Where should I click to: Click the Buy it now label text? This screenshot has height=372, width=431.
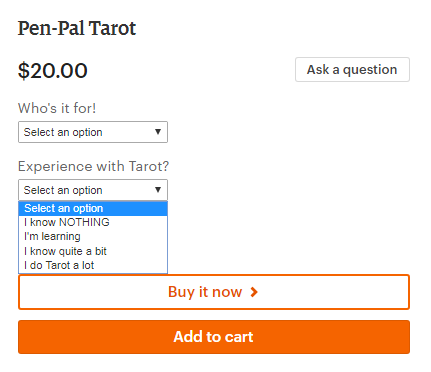[x=205, y=292]
